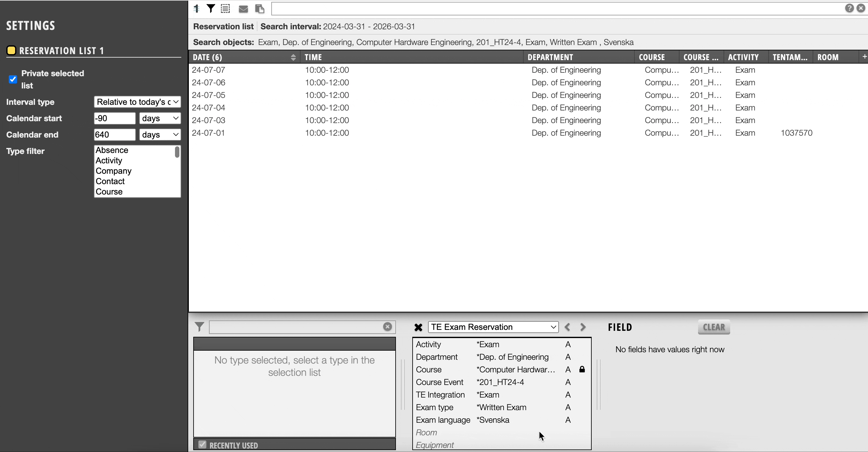Screen dimensions: 868x452
Task: Select the 24-07-04 reservation row
Action: pyautogui.click(x=528, y=108)
